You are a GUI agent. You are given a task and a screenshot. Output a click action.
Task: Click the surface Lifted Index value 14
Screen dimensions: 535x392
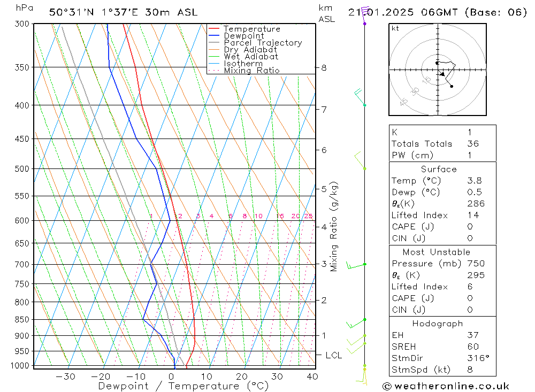[473, 216]
